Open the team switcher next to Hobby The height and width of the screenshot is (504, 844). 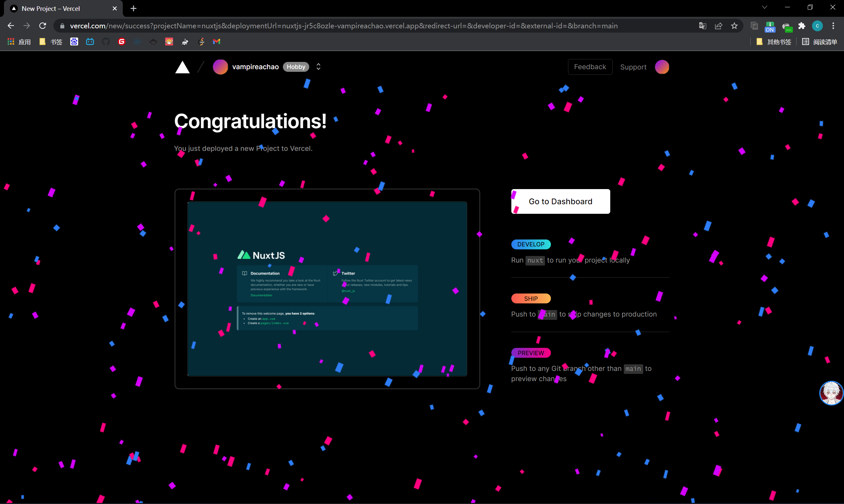pyautogui.click(x=318, y=67)
